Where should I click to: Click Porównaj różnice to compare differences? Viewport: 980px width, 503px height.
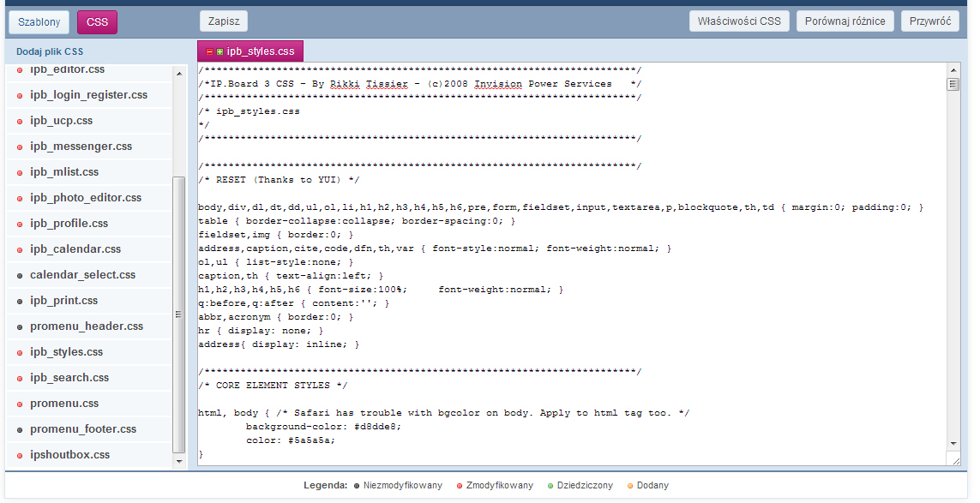[845, 21]
